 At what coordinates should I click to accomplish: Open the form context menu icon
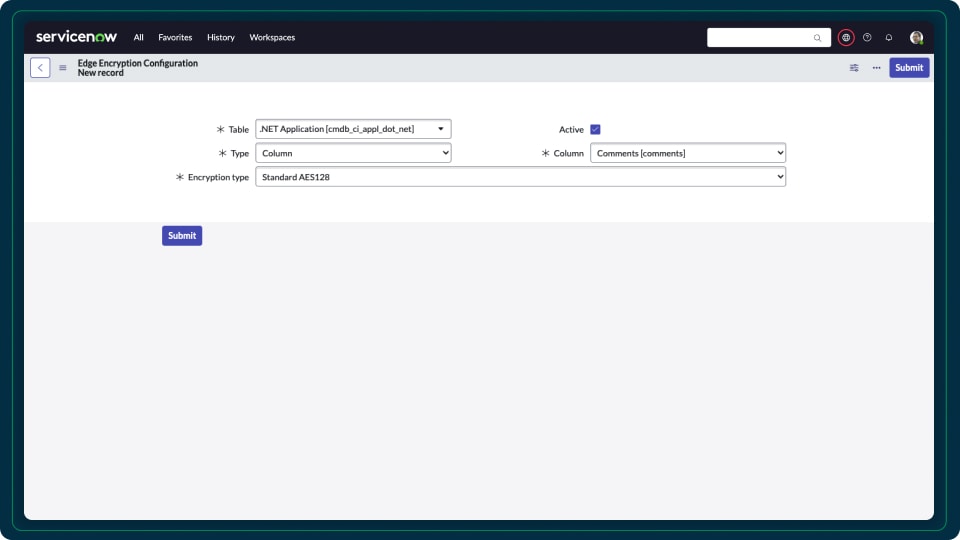[x=63, y=68]
